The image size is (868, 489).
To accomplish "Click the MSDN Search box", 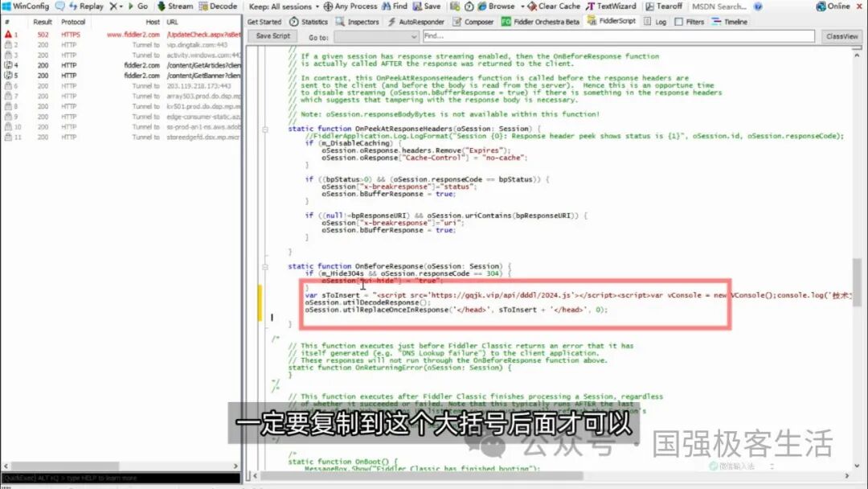I will point(719,6).
